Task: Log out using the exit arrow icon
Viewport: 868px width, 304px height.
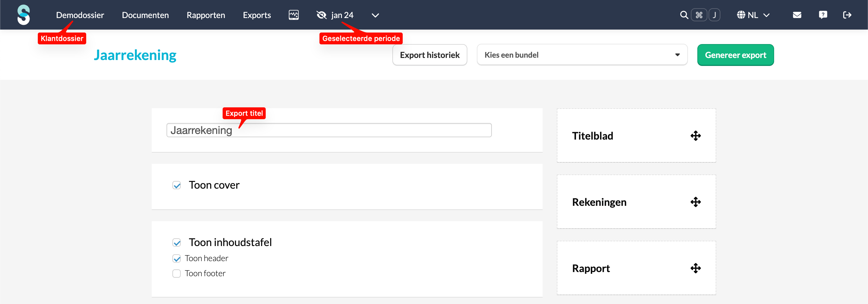Action: tap(847, 15)
